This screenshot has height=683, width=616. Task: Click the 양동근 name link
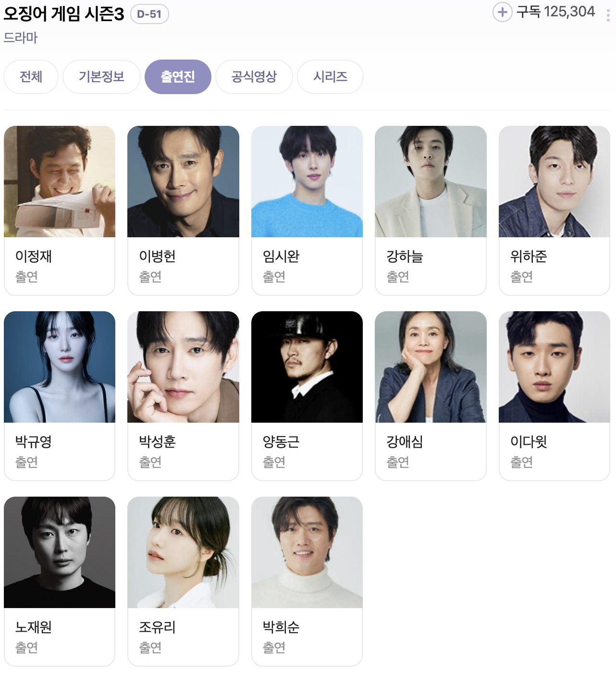(281, 442)
